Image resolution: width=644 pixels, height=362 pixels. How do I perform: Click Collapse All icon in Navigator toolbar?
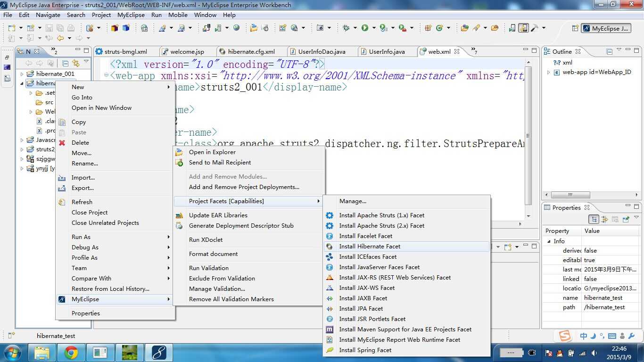click(66, 63)
